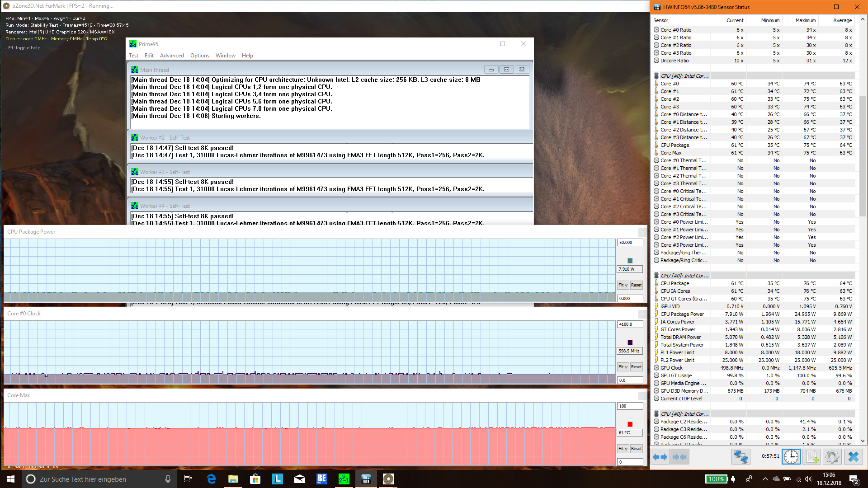Click the red Core Max graph color swatch
This screenshot has height=488, width=868.
click(x=630, y=424)
